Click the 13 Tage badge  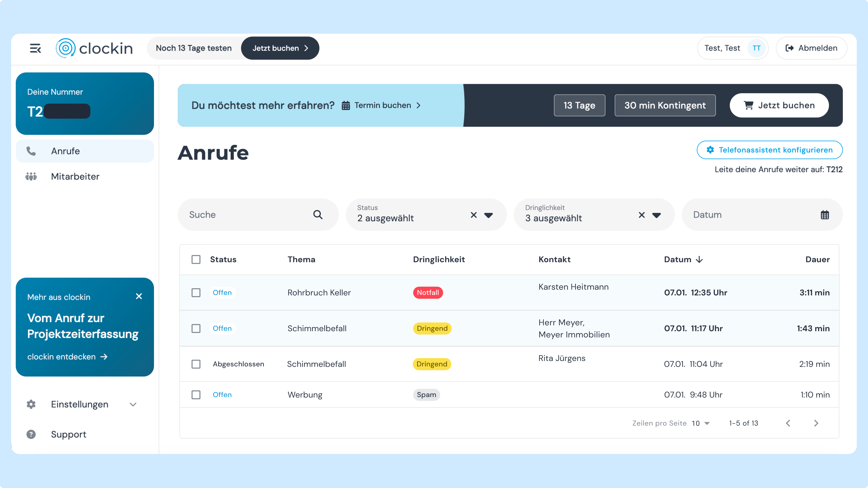click(x=579, y=105)
